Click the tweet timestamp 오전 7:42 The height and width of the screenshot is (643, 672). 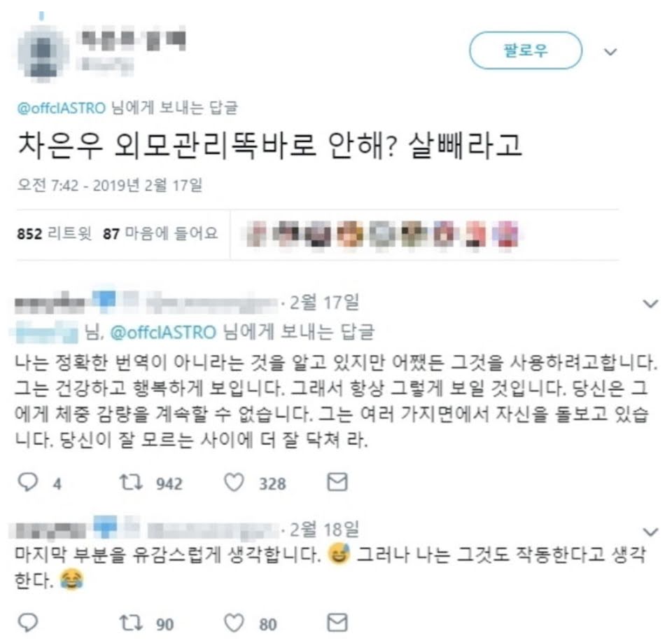[x=110, y=186]
